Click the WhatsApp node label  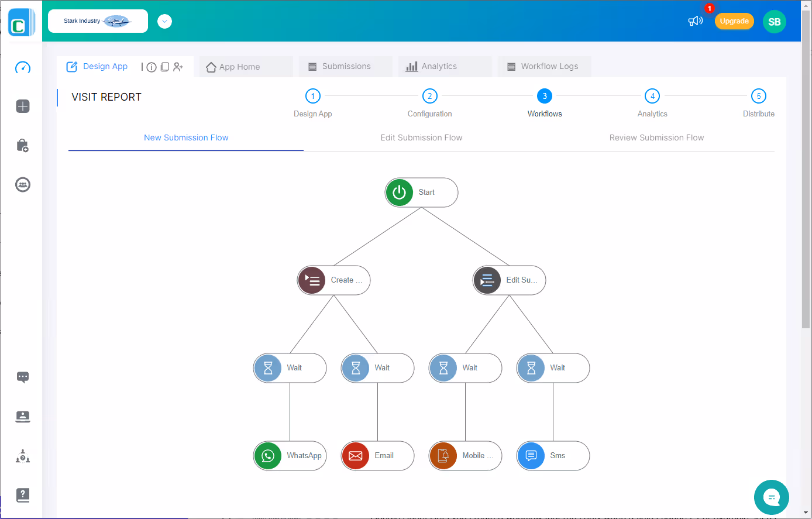point(304,456)
